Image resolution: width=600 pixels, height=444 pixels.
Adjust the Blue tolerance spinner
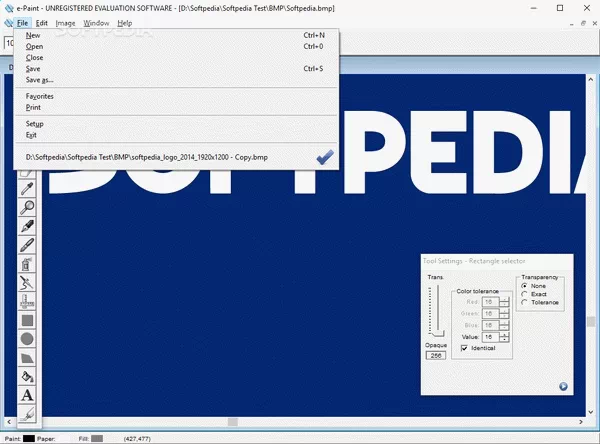pos(504,325)
